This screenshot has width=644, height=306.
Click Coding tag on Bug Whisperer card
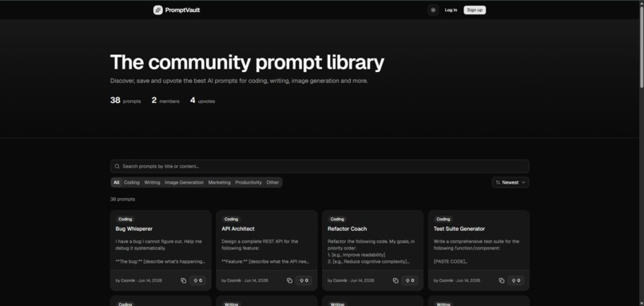click(125, 220)
